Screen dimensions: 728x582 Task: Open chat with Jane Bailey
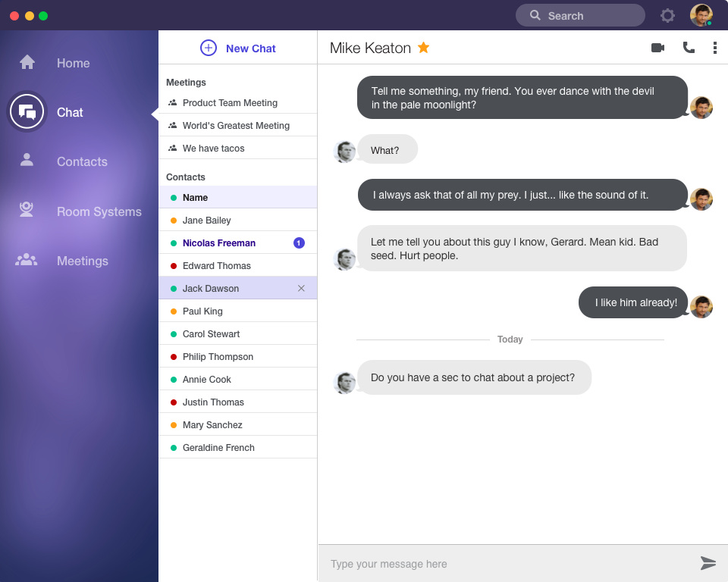point(237,220)
